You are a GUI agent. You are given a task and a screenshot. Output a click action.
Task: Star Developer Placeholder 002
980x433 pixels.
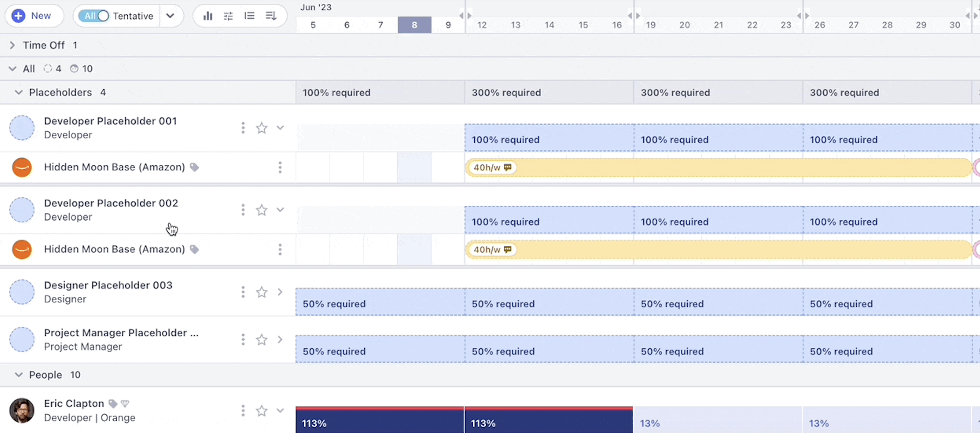tap(262, 210)
